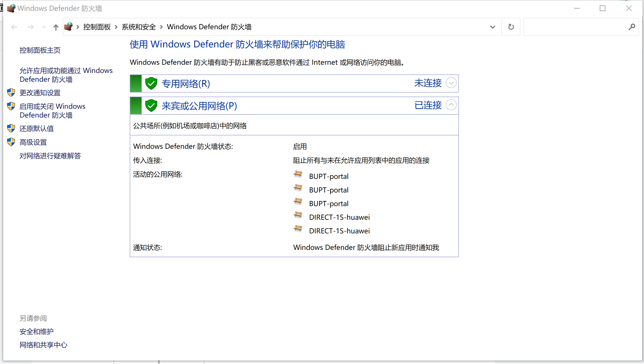The width and height of the screenshot is (644, 364).
Task: Click the DIRECT-1S-huawei network icon
Action: pos(298,216)
